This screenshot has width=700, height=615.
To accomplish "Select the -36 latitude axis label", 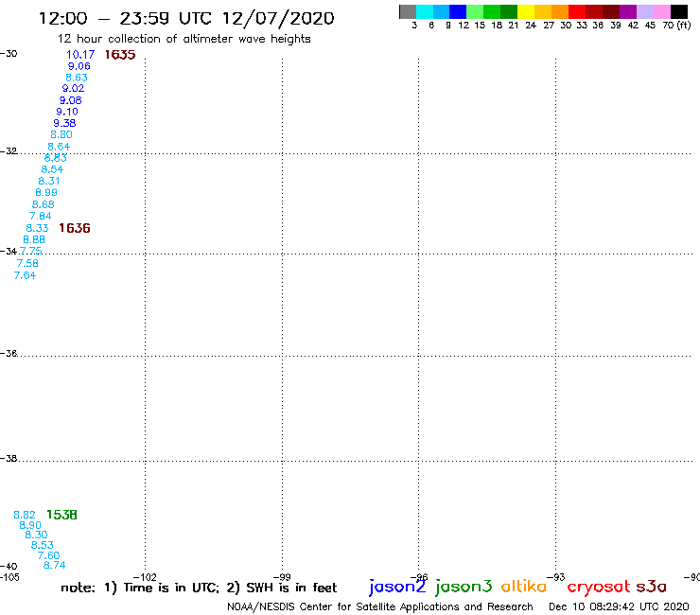I will point(9,353).
